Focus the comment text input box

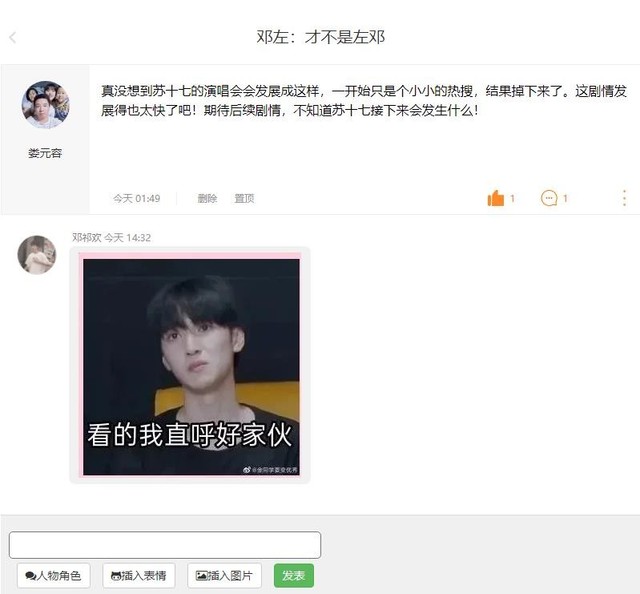click(165, 545)
